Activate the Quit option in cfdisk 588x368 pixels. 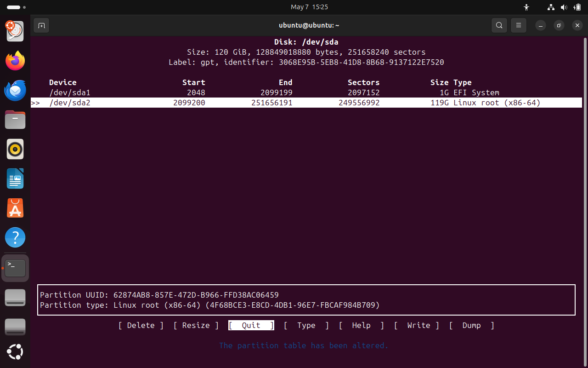pyautogui.click(x=251, y=325)
